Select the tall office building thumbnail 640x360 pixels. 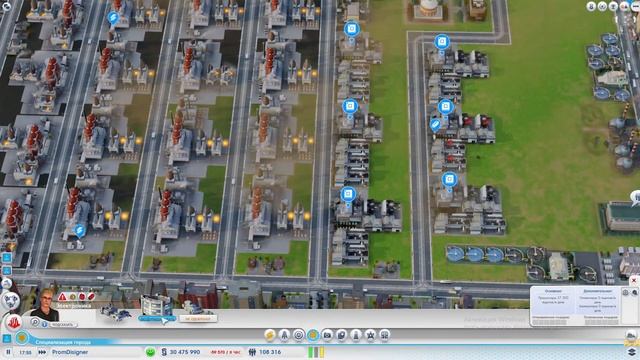156,304
